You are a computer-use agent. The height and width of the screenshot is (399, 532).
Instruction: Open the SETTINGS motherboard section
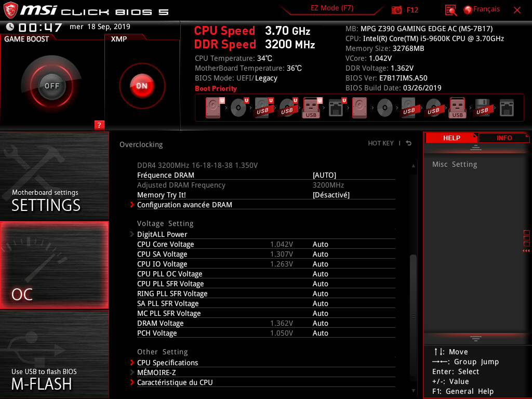pyautogui.click(x=54, y=176)
